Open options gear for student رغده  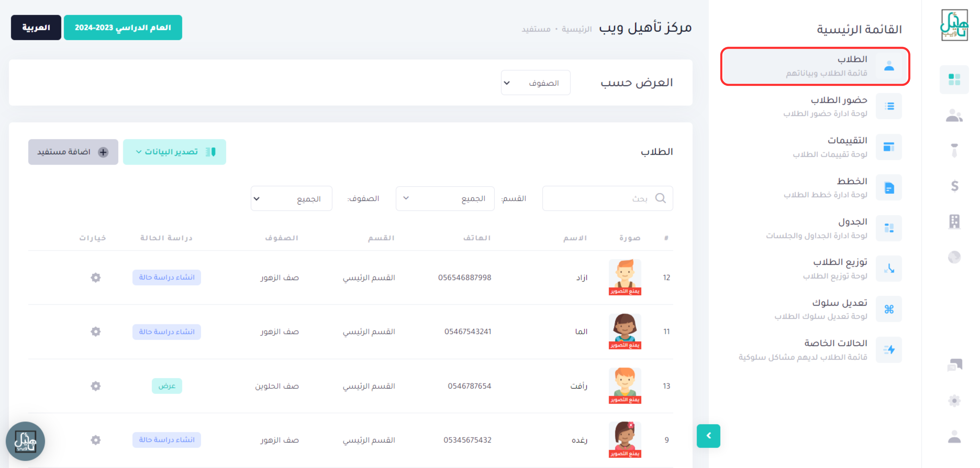click(95, 440)
